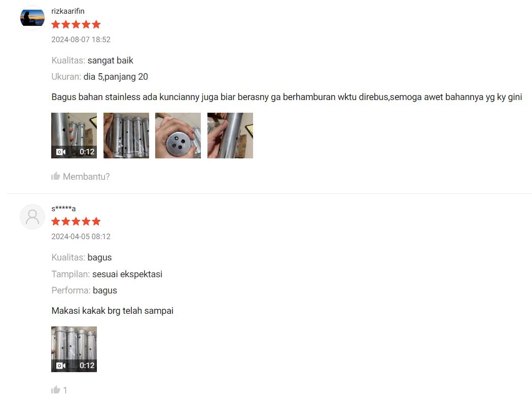Click the username rizkaarifin
532x396 pixels.
point(68,11)
